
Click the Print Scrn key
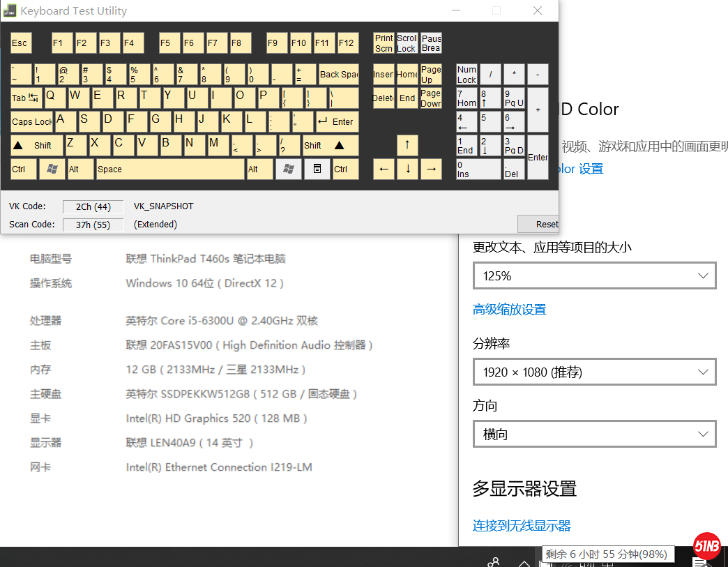(384, 43)
